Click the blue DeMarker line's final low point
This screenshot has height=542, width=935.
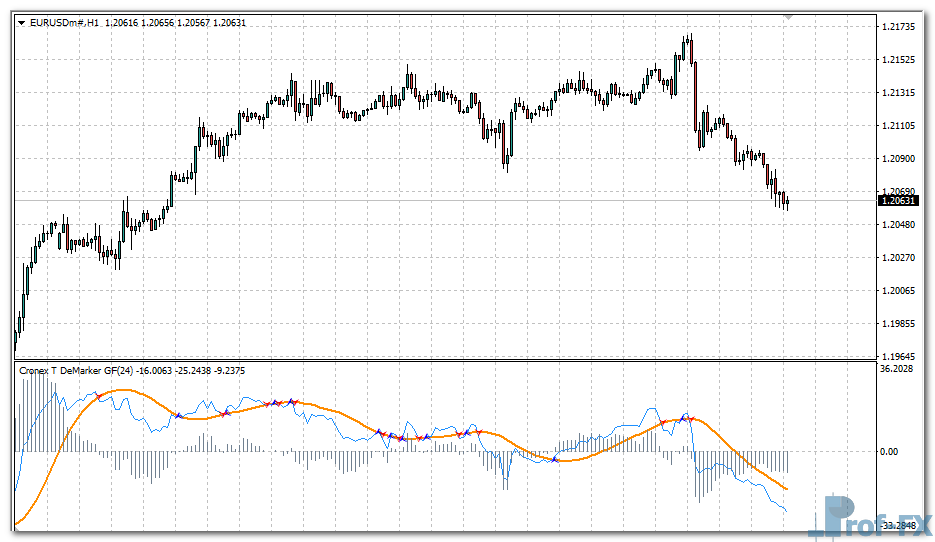[786, 512]
